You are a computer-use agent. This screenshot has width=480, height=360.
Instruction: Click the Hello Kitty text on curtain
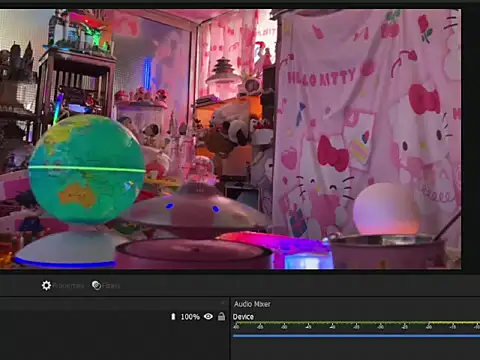click(x=321, y=78)
